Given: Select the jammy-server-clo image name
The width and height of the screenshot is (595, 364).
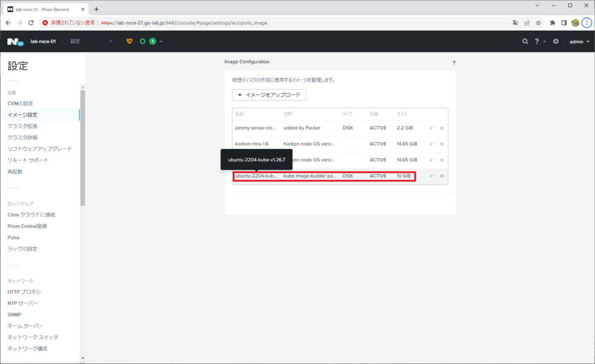Looking at the screenshot, I should (255, 128).
